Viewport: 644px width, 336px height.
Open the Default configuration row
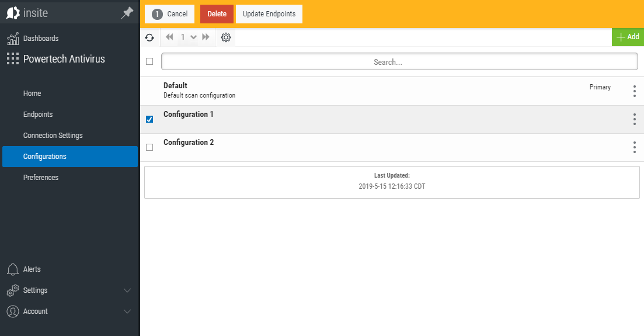(392, 91)
